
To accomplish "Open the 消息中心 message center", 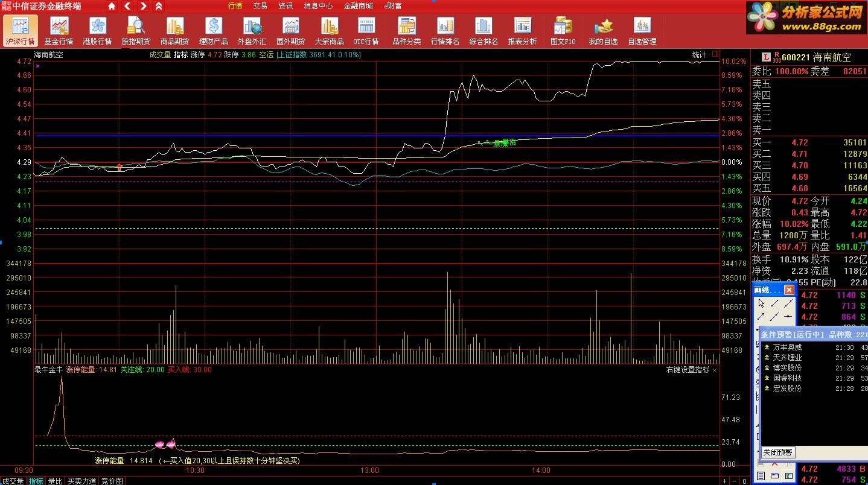I will click(x=318, y=6).
